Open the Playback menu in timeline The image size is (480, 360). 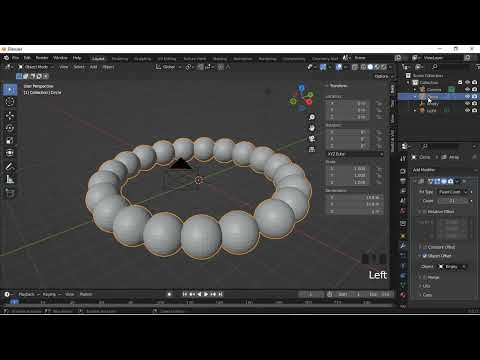pyautogui.click(x=28, y=294)
